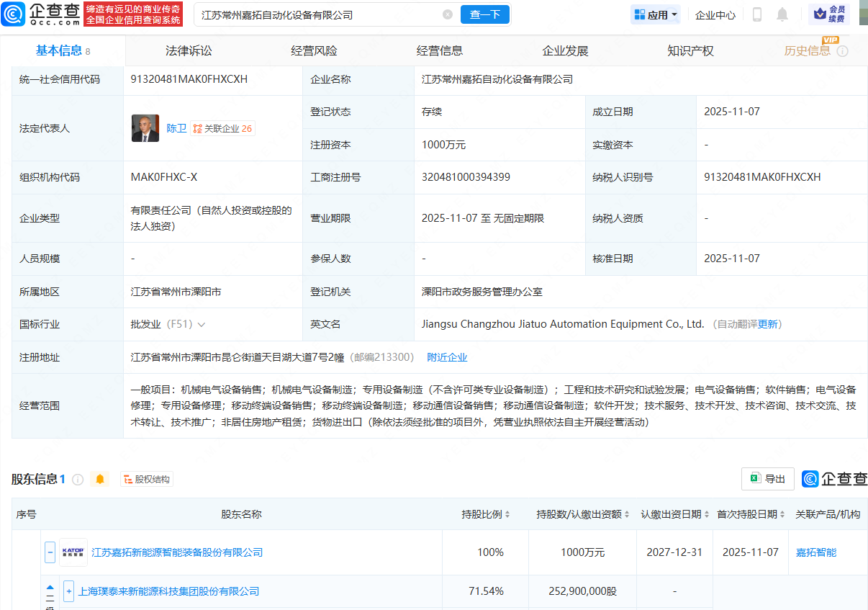Image resolution: width=868 pixels, height=610 pixels.
Task: Click the info icon next to 股东信息
Action: [x=78, y=478]
